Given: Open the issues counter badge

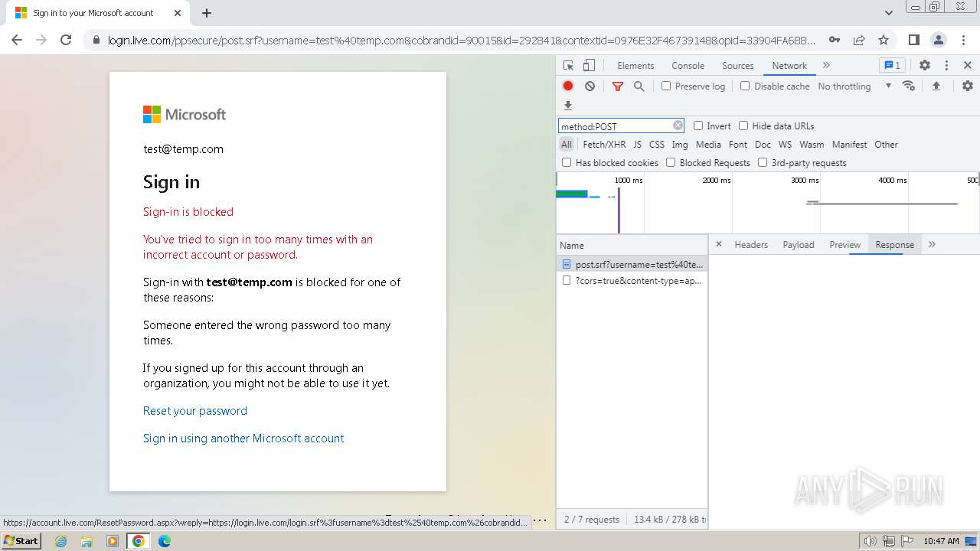Looking at the screenshot, I should coord(891,66).
